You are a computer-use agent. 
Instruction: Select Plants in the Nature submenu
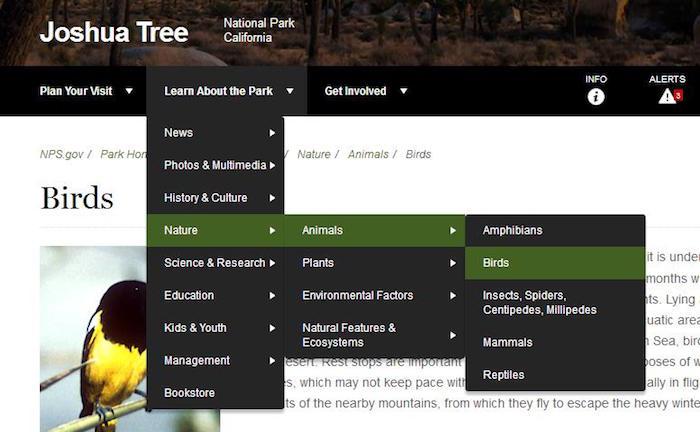tap(374, 263)
